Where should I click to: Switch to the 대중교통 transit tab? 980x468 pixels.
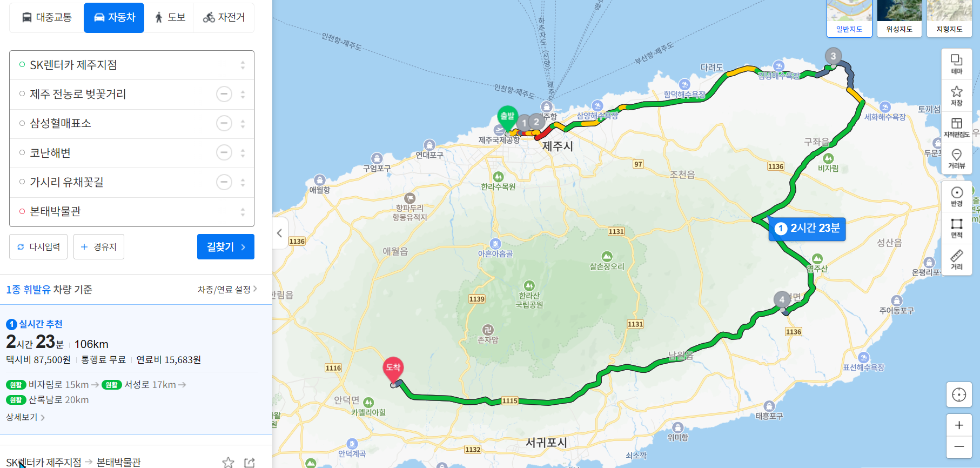point(47,17)
